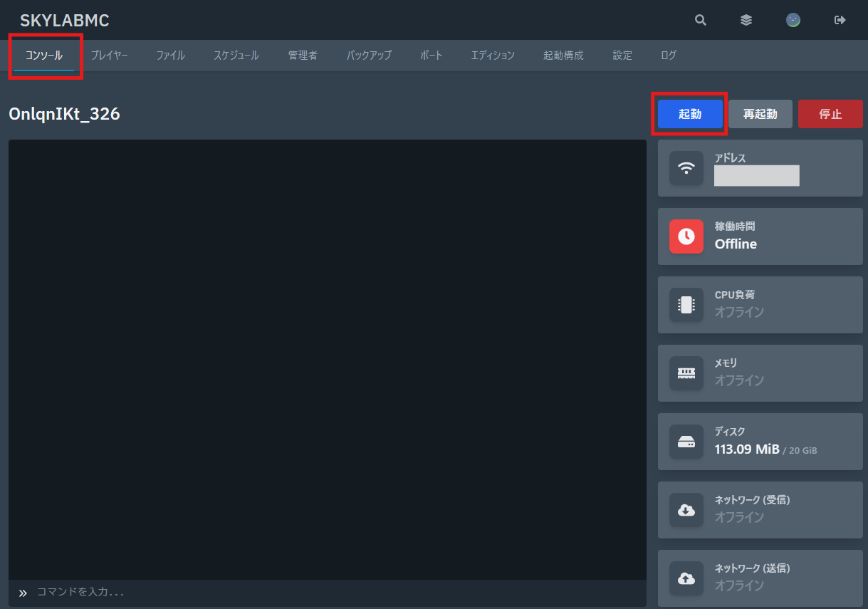Click the SKYLABMC logo link
The image size is (868, 609).
click(65, 21)
